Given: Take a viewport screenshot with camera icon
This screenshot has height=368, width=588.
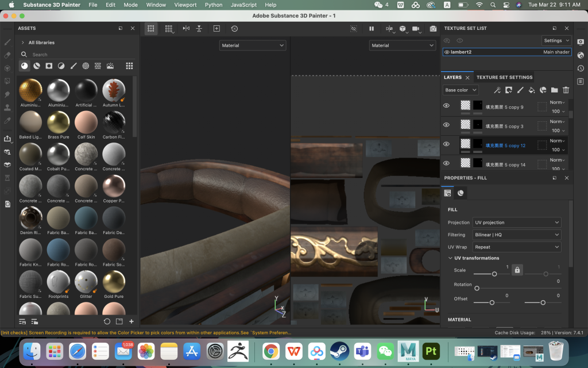Looking at the screenshot, I should coord(433,29).
